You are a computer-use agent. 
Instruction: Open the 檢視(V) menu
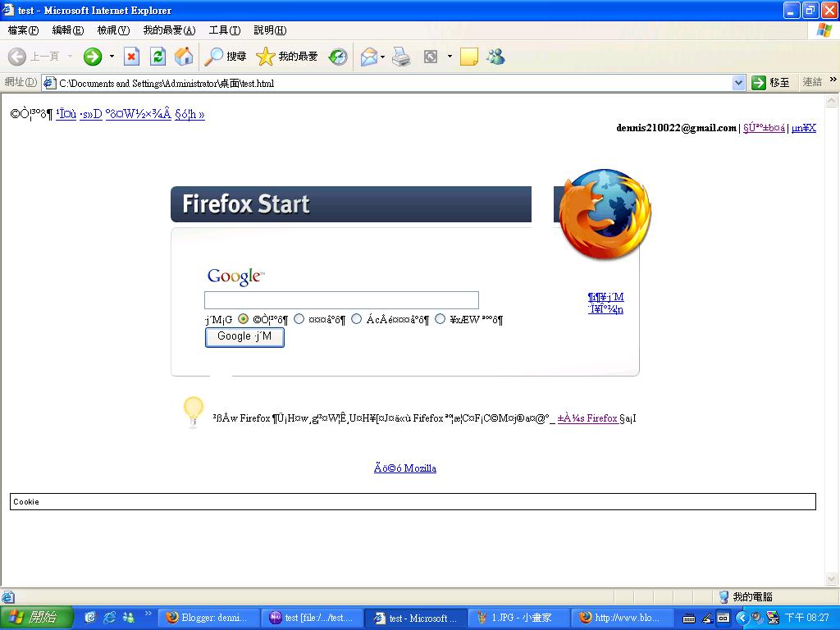click(113, 30)
